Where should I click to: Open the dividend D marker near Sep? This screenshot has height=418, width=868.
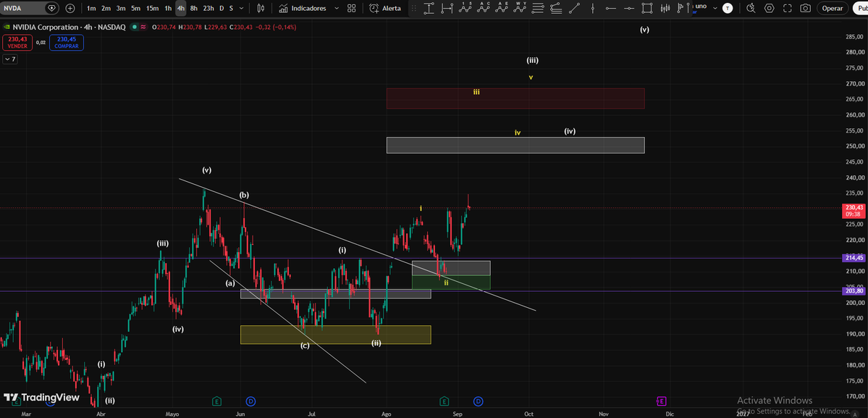[479, 401]
